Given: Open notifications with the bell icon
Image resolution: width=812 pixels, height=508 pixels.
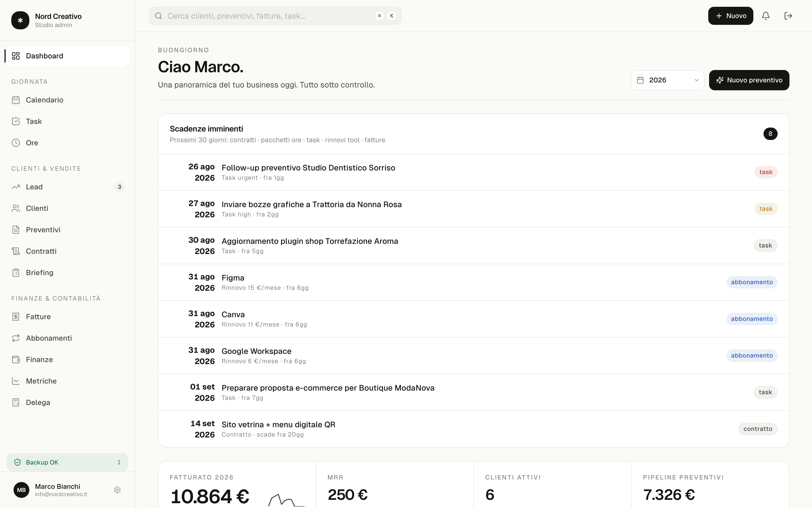Looking at the screenshot, I should [x=765, y=16].
